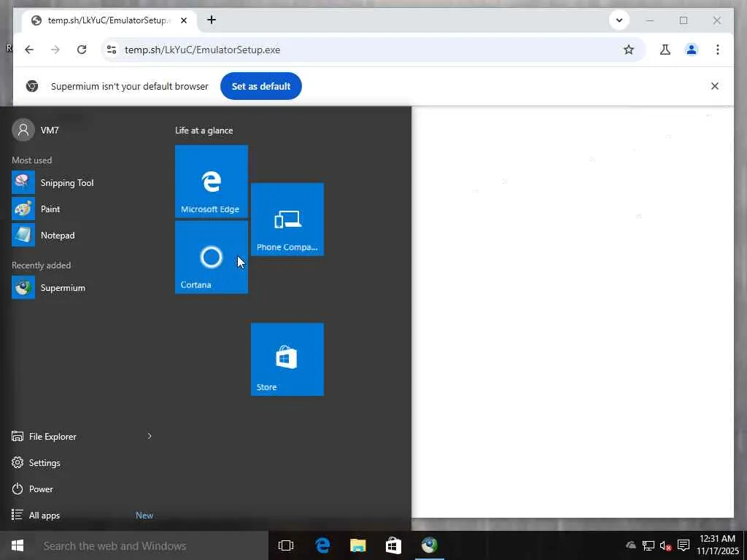This screenshot has width=747, height=560.
Task: Go forward in the browser
Action: tap(55, 50)
